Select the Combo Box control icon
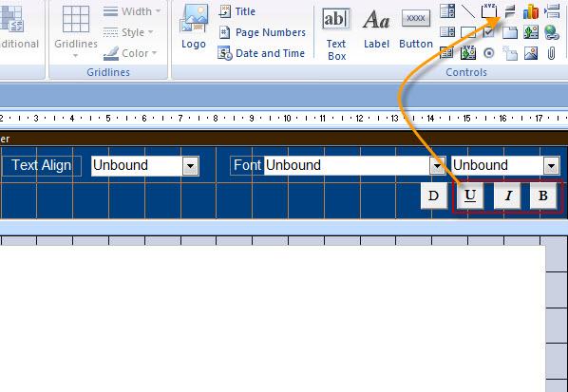Viewport: 568px width, 392px height. tap(447, 11)
